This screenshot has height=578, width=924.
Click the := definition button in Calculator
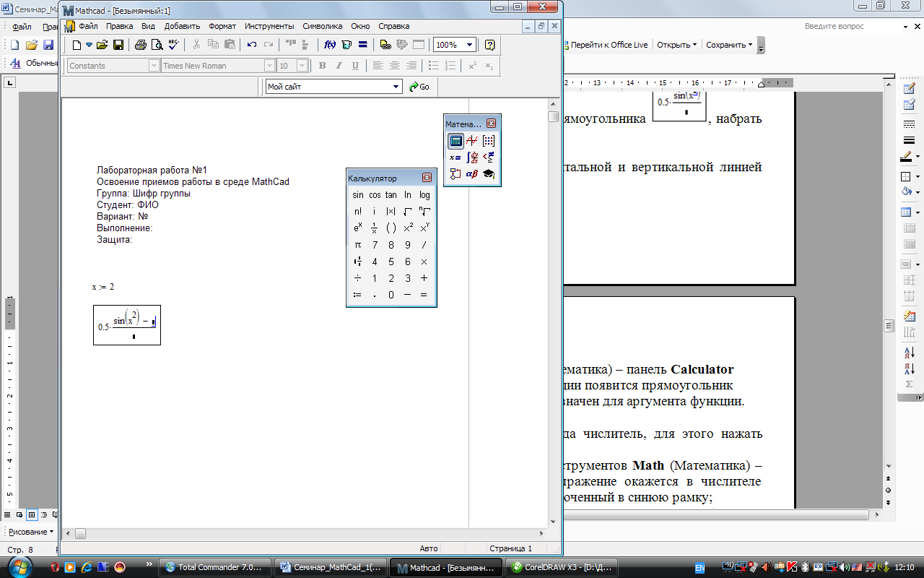coord(358,295)
